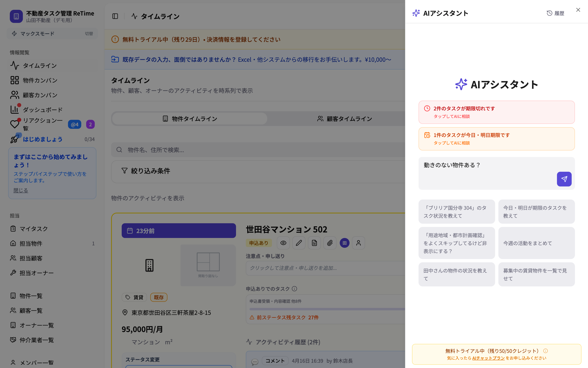588x368 pixels.
Task: Click eye view icon for 世田谷マンション 502
Action: (x=283, y=243)
